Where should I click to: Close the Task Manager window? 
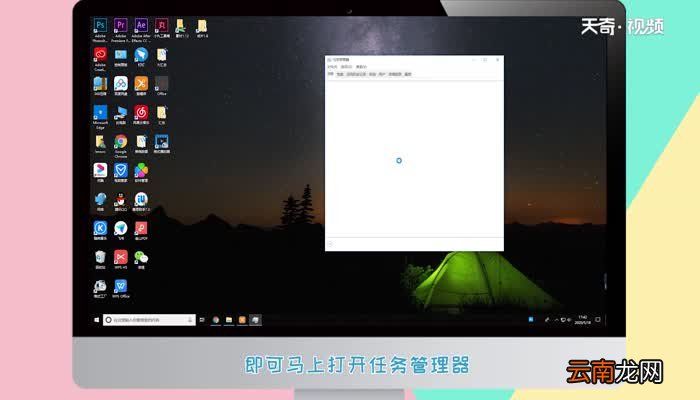click(x=498, y=59)
